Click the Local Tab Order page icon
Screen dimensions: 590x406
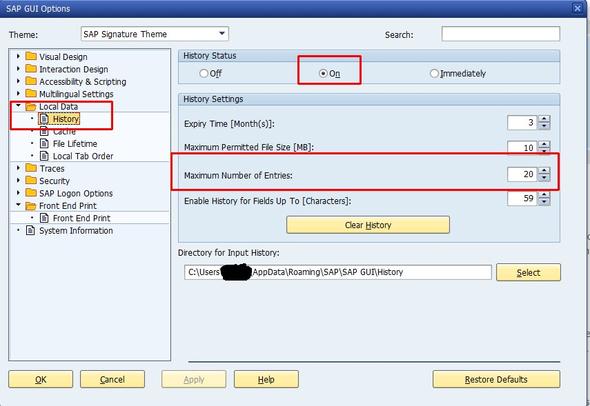pos(44,156)
